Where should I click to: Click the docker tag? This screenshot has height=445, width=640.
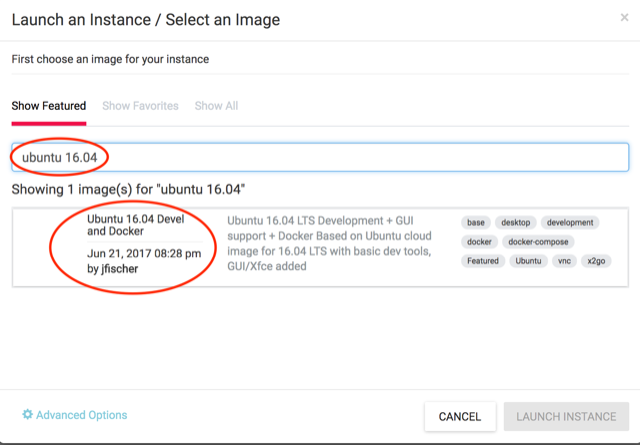(479, 242)
